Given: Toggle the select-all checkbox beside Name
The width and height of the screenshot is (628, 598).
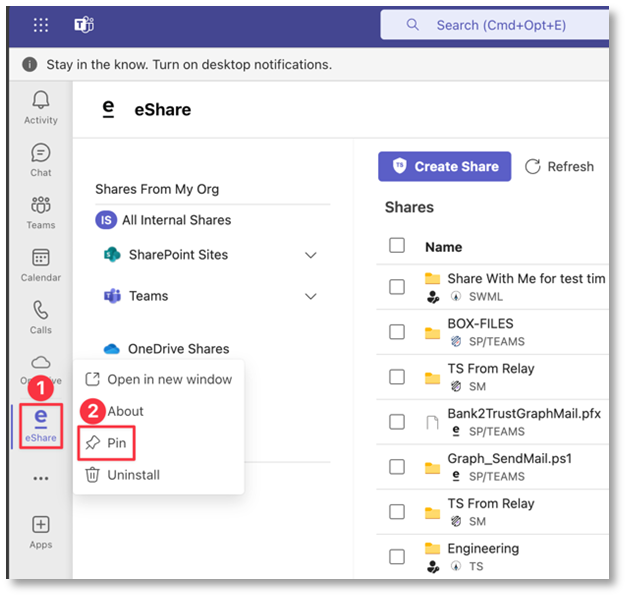Looking at the screenshot, I should 397,245.
